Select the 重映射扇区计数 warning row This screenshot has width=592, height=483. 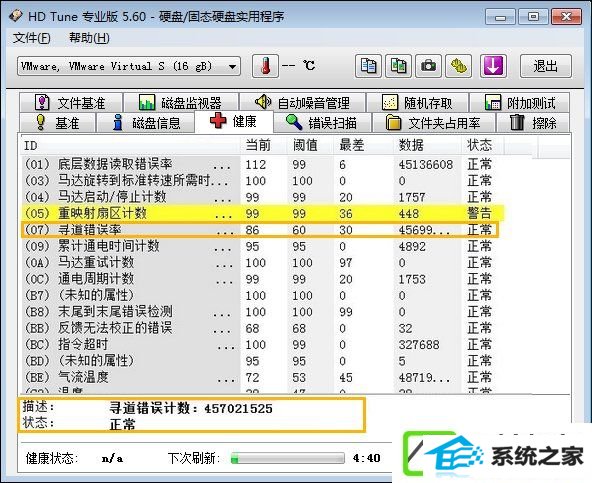point(262,213)
